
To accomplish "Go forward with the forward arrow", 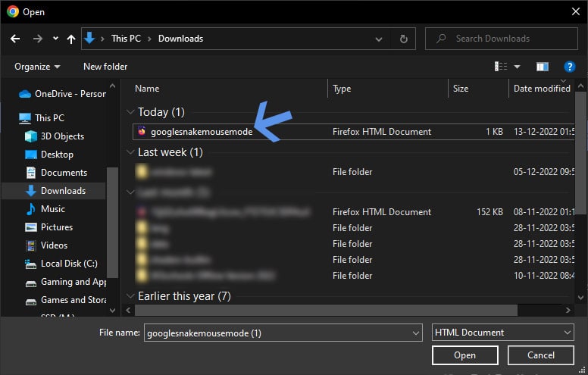I will click(37, 39).
